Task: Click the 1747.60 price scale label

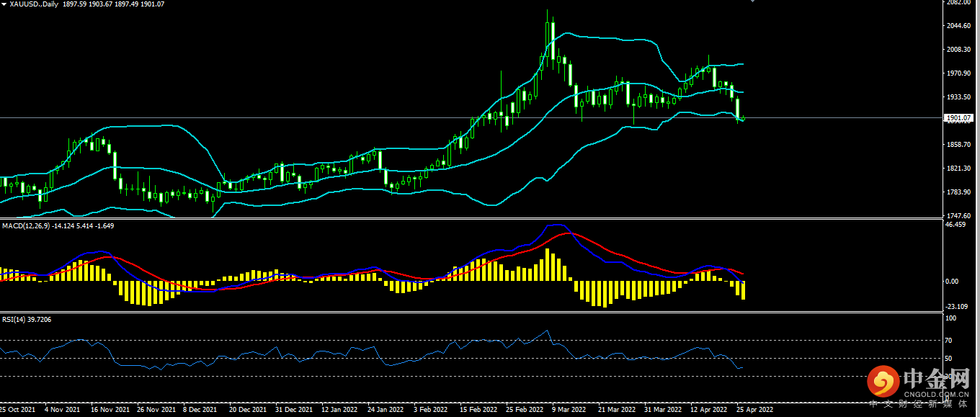Action: pos(958,216)
